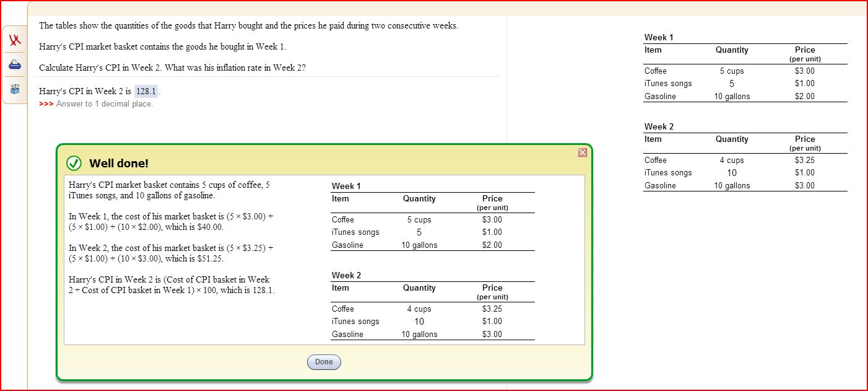Screen dimensions: 868x391
Task: Click the Week 1 title in right panel
Action: pyautogui.click(x=659, y=37)
